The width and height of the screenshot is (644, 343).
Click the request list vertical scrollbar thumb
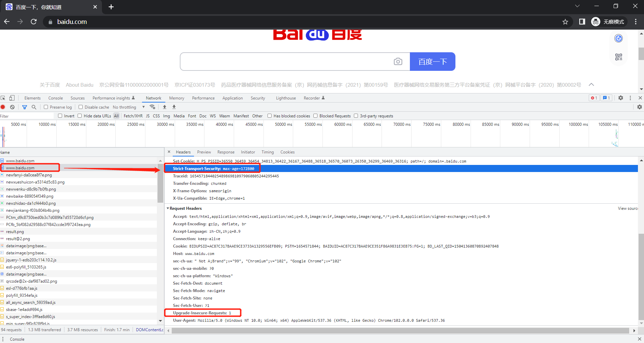click(160, 183)
